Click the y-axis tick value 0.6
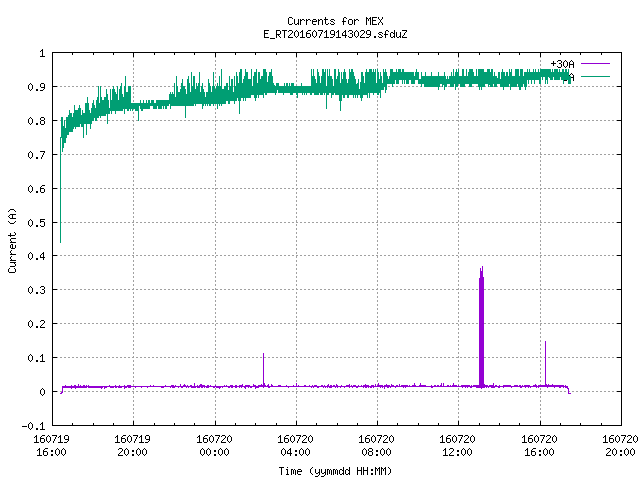Image resolution: width=640 pixels, height=480 pixels. pos(36,189)
